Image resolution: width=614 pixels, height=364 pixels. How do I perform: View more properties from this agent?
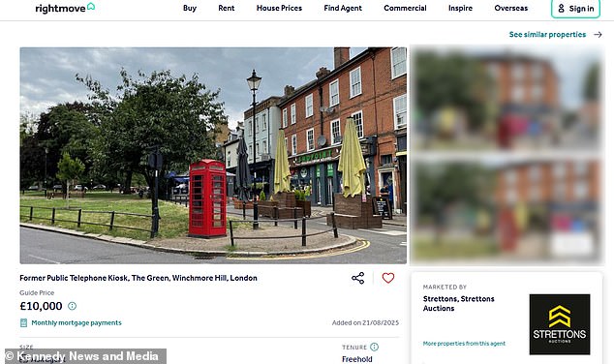click(x=464, y=344)
